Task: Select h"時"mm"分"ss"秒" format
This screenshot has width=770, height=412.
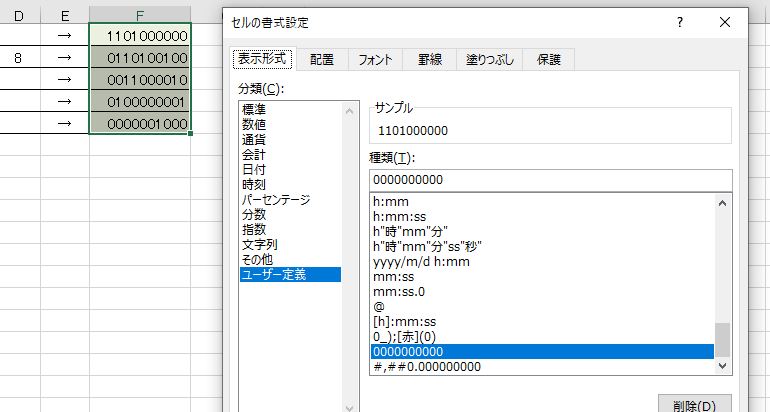Action: point(542,247)
